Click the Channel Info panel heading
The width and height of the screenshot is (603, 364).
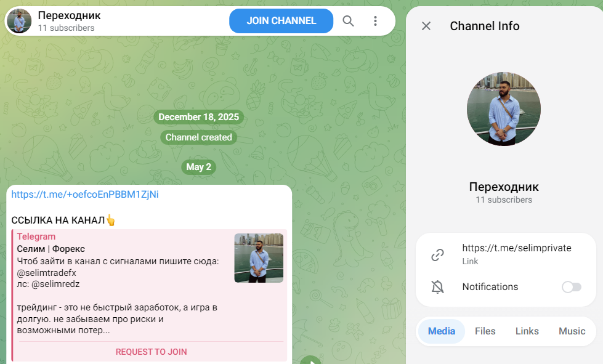tap(485, 26)
